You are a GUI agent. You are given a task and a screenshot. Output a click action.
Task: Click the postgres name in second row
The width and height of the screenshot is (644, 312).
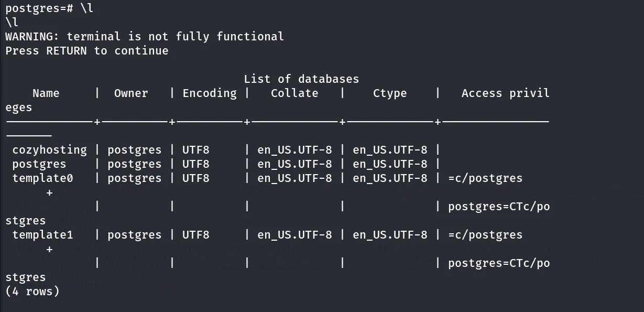[39, 164]
